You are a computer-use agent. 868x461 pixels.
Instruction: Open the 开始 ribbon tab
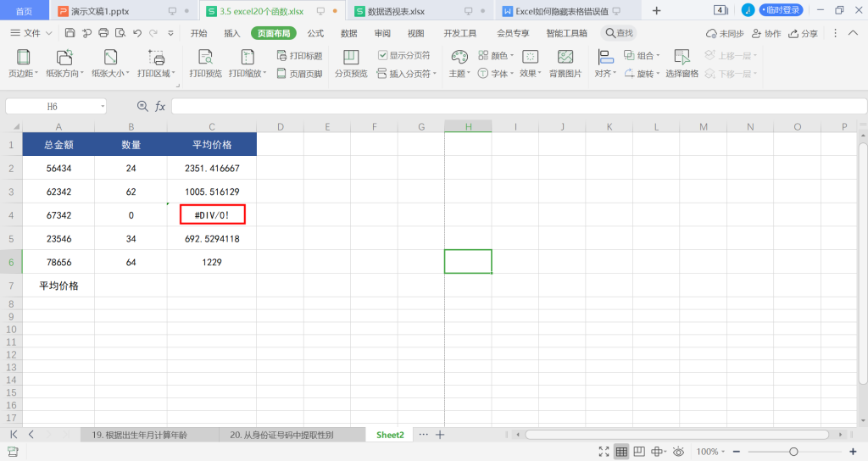(198, 33)
